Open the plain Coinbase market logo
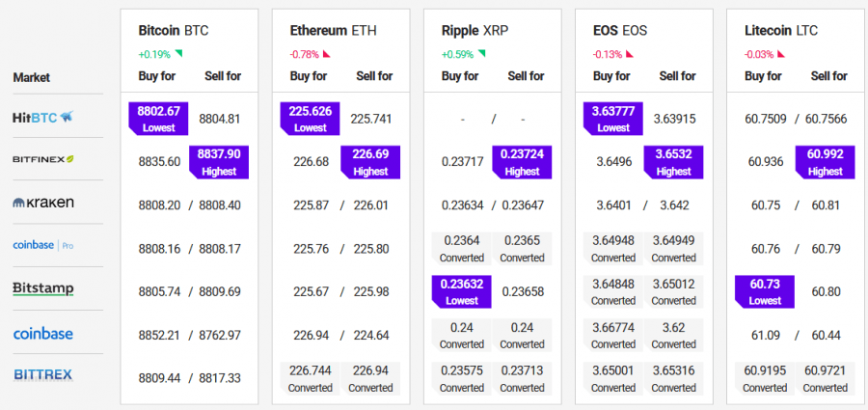 click(x=43, y=334)
